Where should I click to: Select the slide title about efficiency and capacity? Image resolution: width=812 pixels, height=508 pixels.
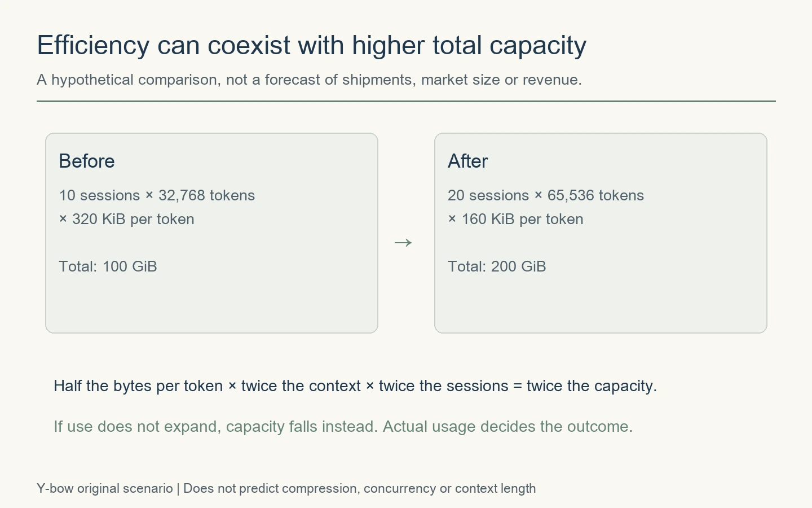(311, 45)
